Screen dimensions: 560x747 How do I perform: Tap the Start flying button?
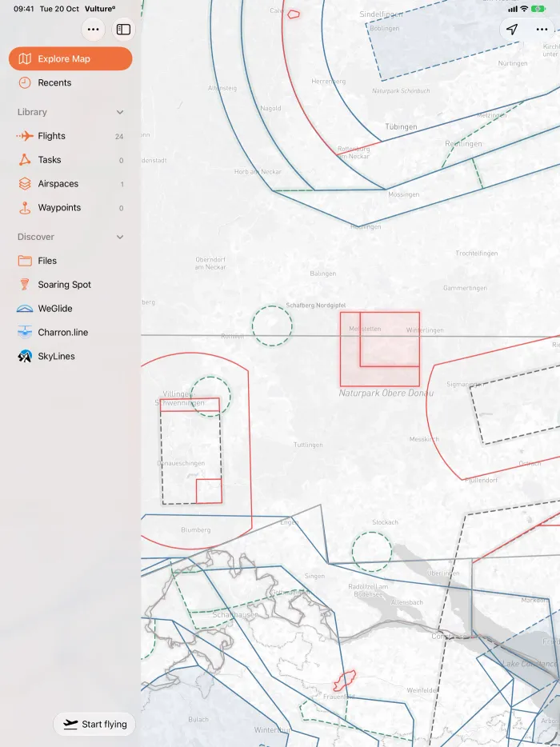(94, 724)
